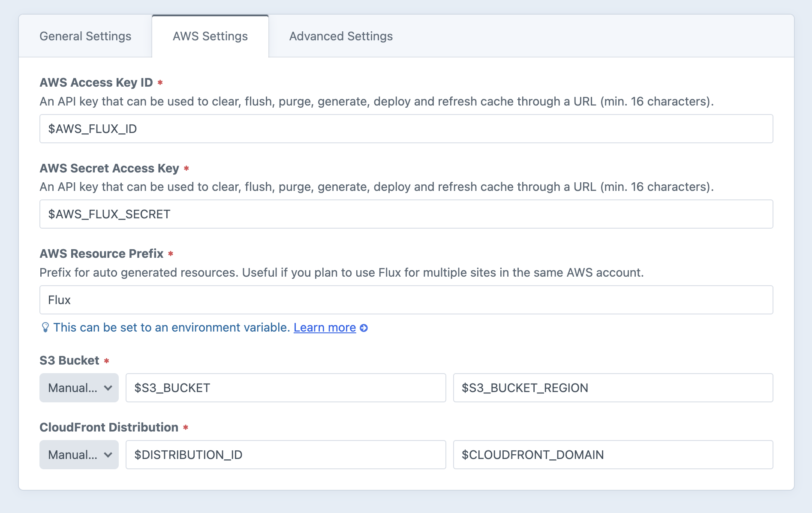812x513 pixels.
Task: Open the CloudFront Distribution source dropdown
Action: pos(79,455)
